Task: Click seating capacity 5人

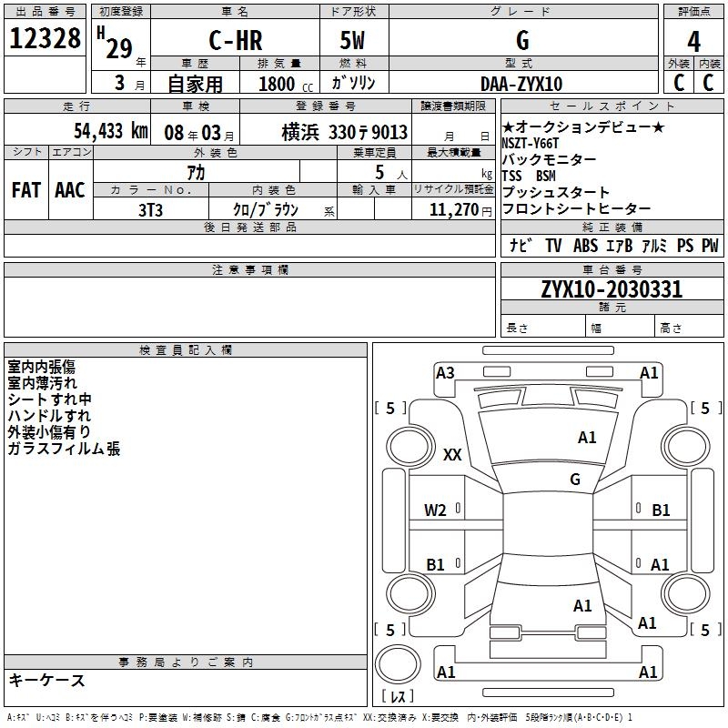Action: (391, 173)
